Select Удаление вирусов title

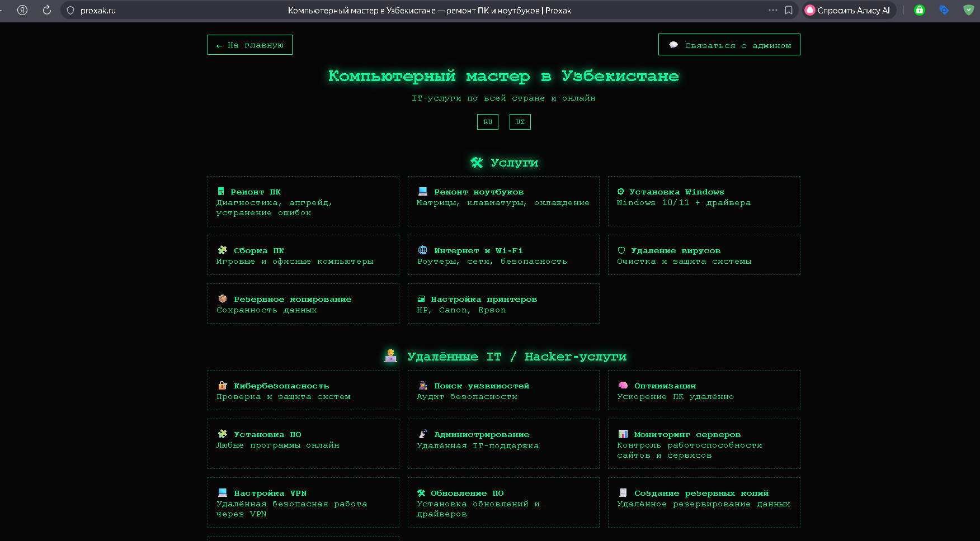tap(676, 250)
